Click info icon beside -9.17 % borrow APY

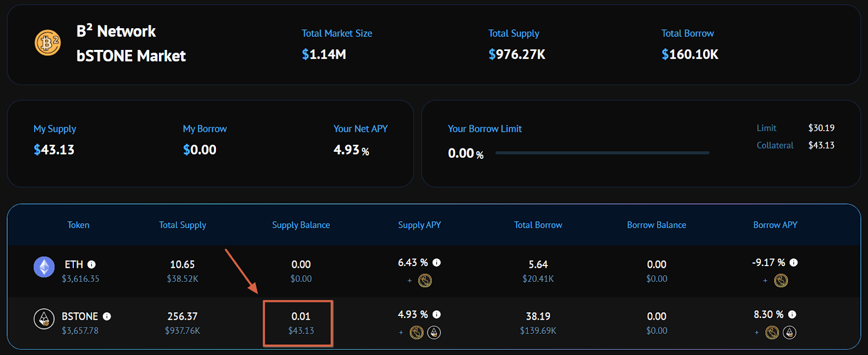794,262
